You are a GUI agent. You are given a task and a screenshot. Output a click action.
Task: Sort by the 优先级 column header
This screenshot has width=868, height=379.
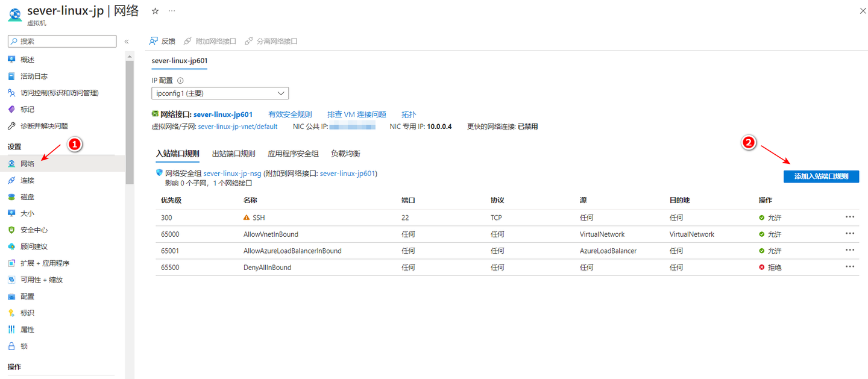pyautogui.click(x=171, y=200)
